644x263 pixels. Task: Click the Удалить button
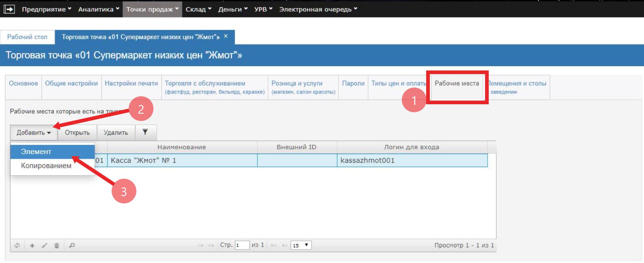pyautogui.click(x=116, y=133)
